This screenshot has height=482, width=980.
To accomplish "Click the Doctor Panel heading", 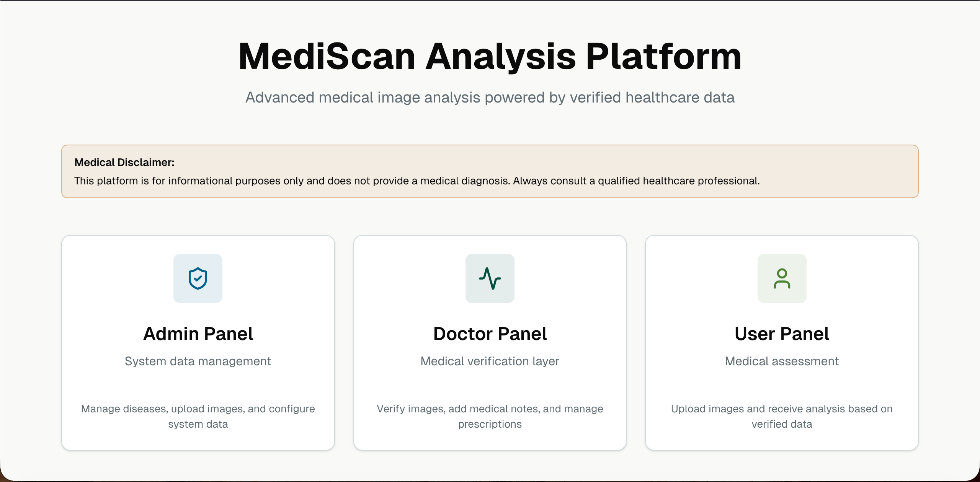I will pyautogui.click(x=490, y=333).
